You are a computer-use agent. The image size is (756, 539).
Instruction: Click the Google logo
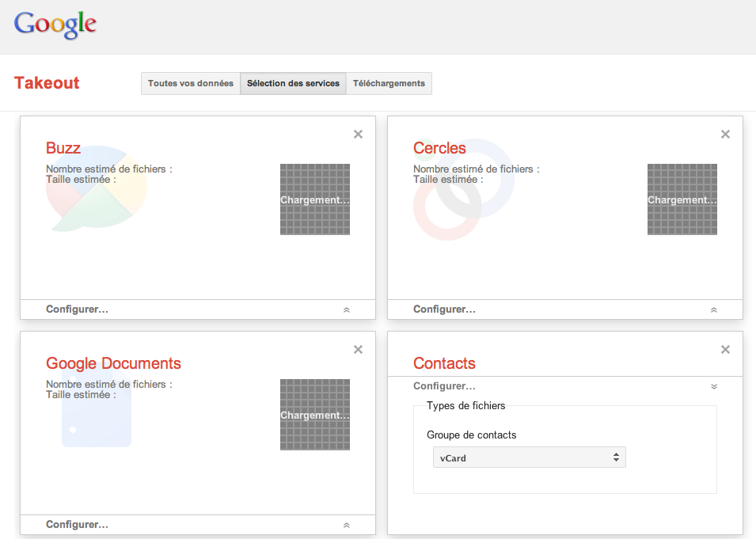(55, 25)
